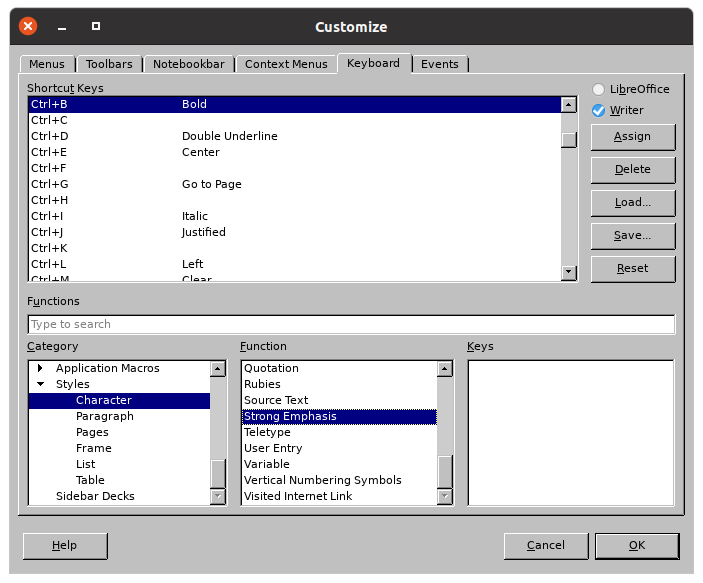
Task: Click up arrow of Function scrollbar
Action: tap(445, 369)
